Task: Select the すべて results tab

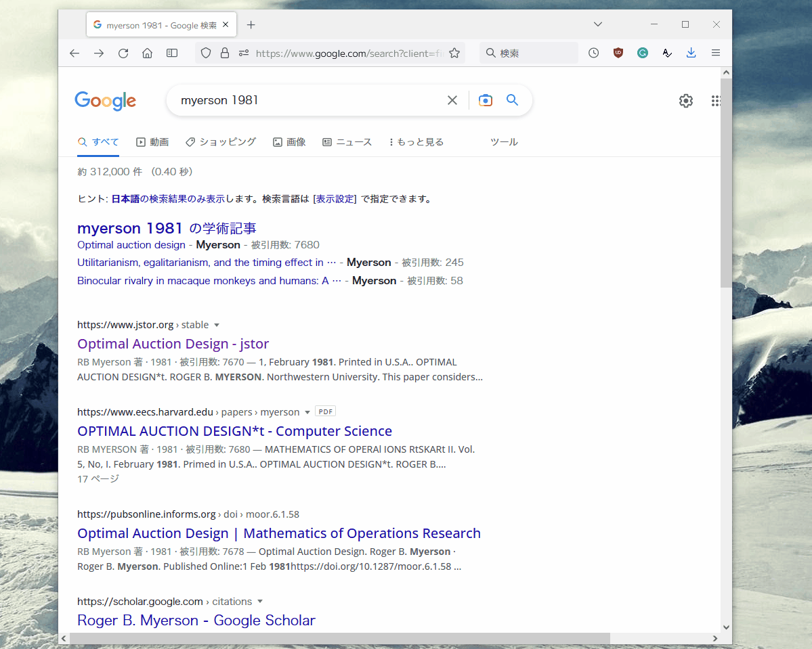Action: point(98,142)
